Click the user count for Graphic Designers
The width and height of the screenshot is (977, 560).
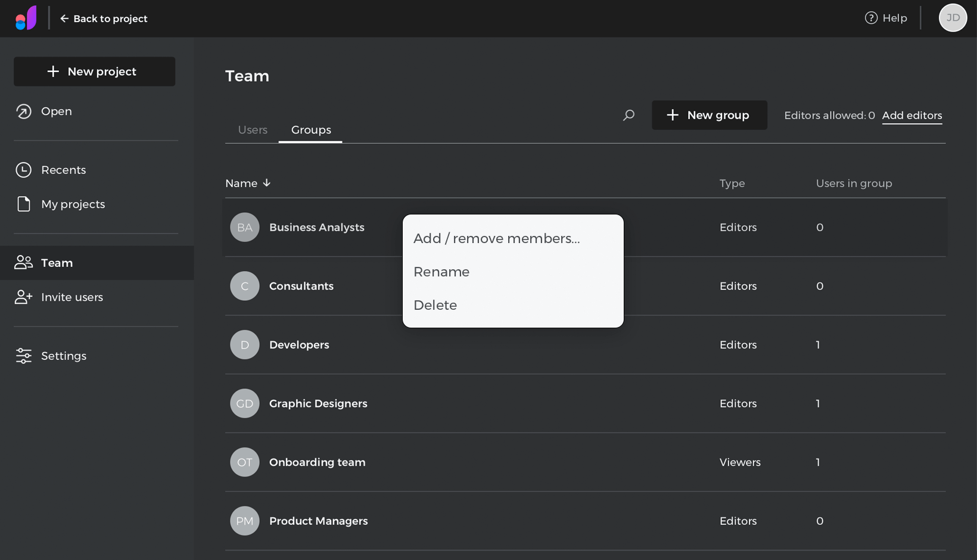click(818, 403)
